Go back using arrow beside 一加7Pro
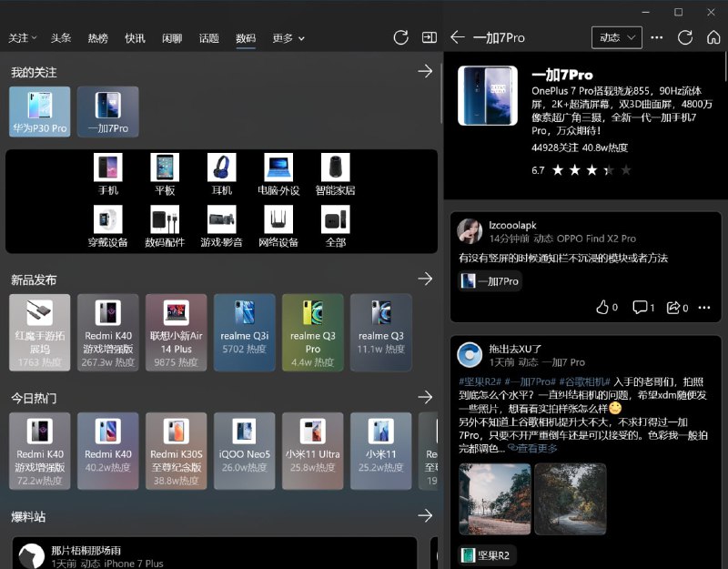The width and height of the screenshot is (728, 569). pyautogui.click(x=456, y=37)
